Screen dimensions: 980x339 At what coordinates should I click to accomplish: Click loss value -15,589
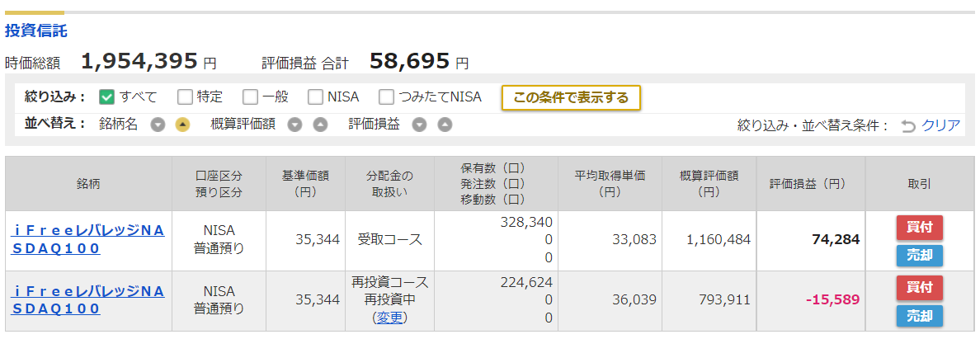833,299
